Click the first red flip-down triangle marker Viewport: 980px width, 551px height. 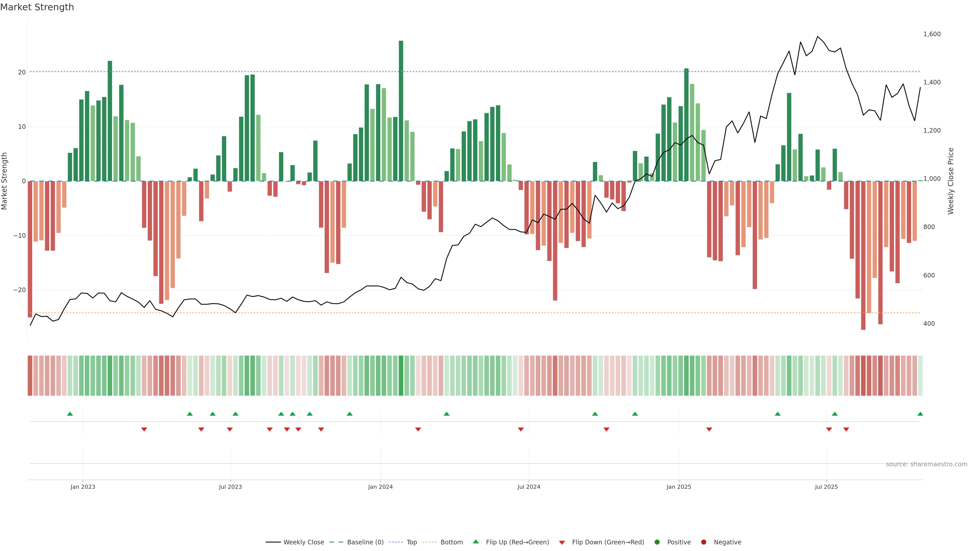pyautogui.click(x=144, y=429)
